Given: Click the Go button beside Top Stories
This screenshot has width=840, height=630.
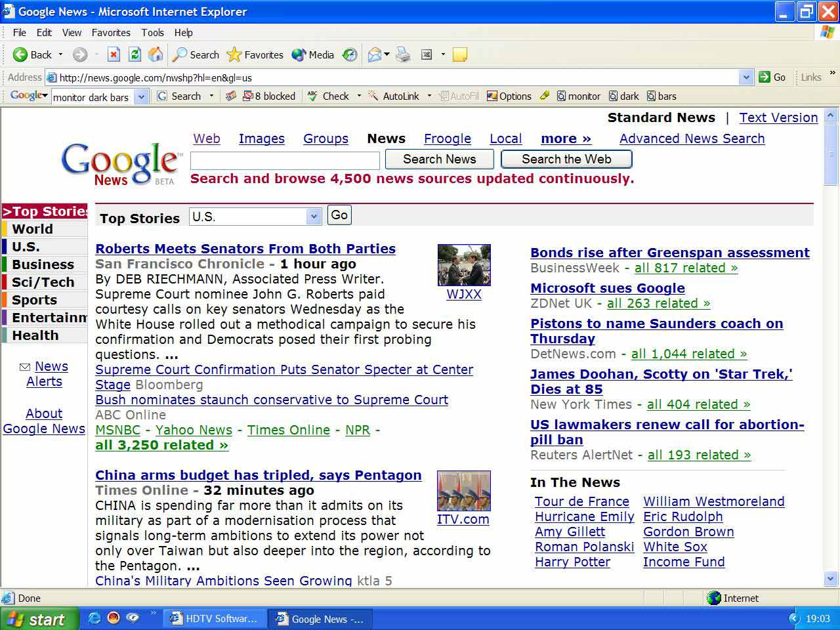Looking at the screenshot, I should (339, 215).
